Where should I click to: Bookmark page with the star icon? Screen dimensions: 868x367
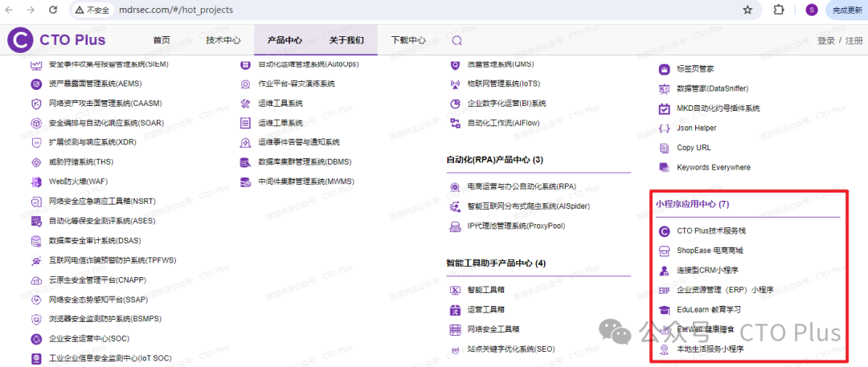pos(747,10)
